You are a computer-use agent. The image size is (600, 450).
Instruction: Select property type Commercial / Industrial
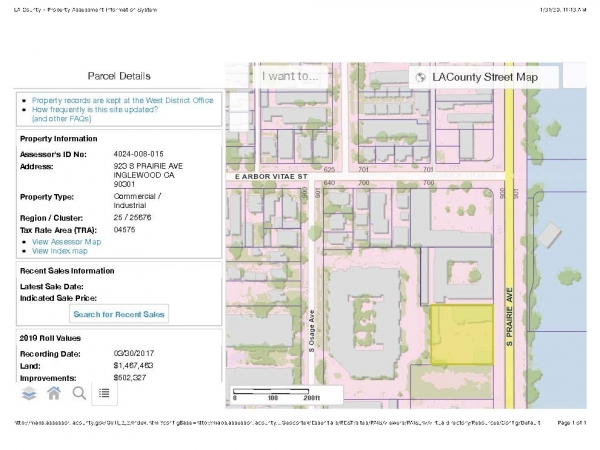137,201
